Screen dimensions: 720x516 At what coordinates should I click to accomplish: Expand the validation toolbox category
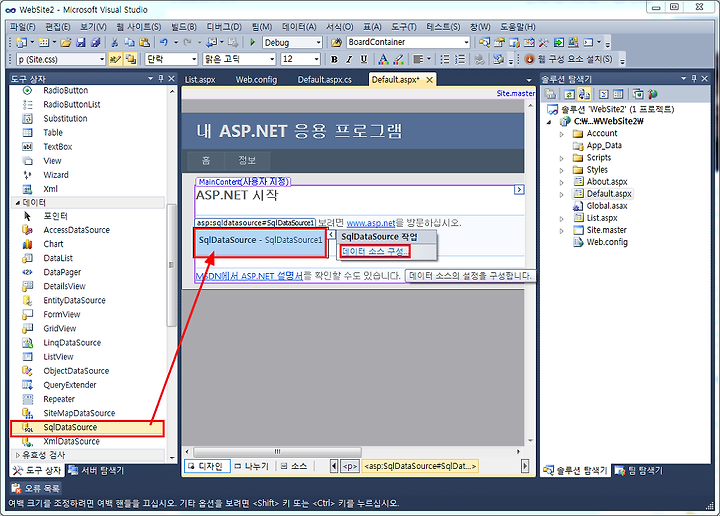tap(17, 455)
